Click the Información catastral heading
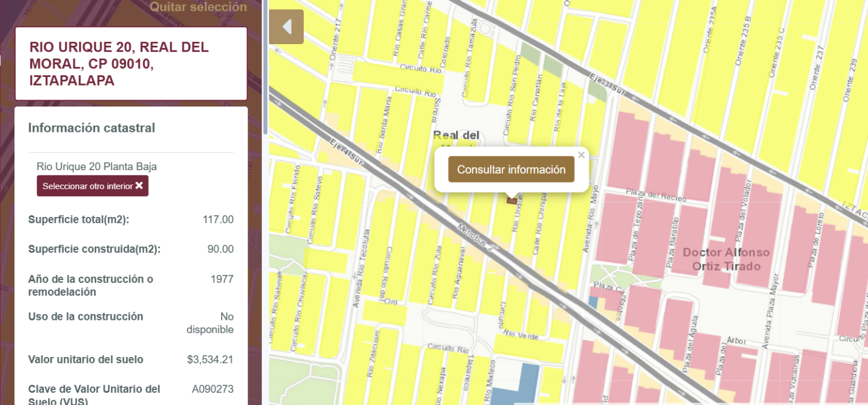Viewport: 868px width, 405px height. tap(91, 128)
